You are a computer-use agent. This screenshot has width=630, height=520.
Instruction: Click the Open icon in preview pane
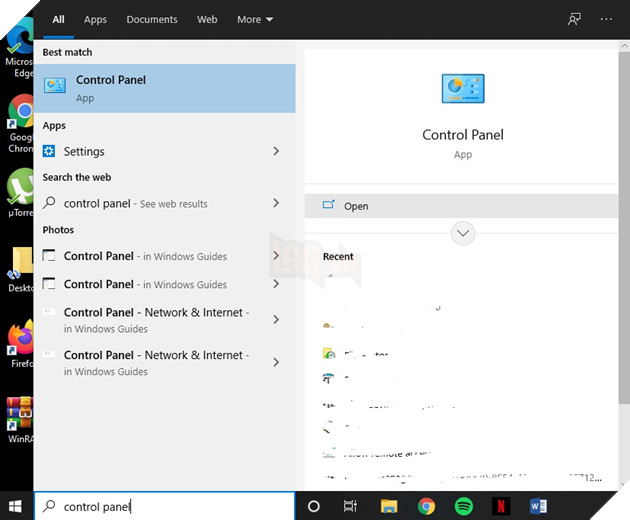tap(329, 205)
